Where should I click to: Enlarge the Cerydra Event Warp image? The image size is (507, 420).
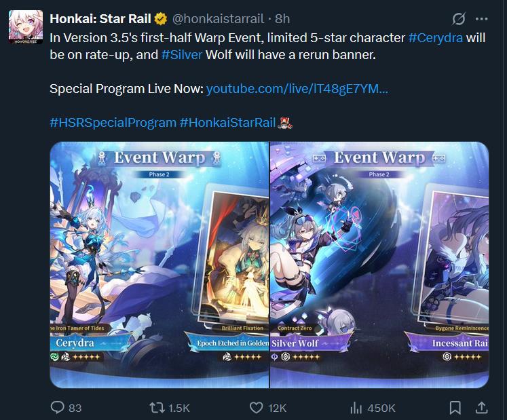(x=159, y=265)
